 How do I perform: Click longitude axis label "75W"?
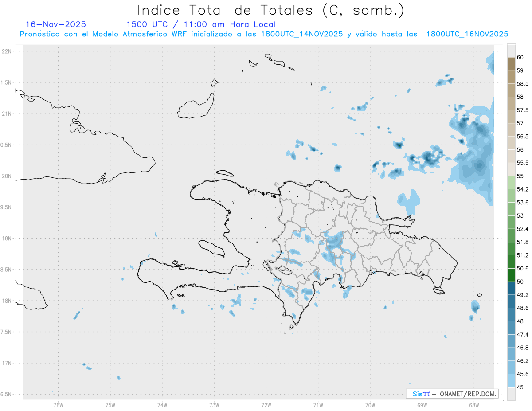coord(110,405)
